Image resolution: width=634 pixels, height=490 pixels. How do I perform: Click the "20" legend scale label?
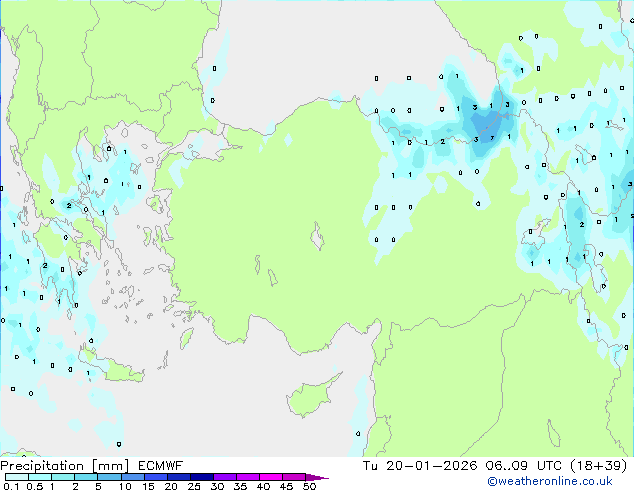point(171,486)
